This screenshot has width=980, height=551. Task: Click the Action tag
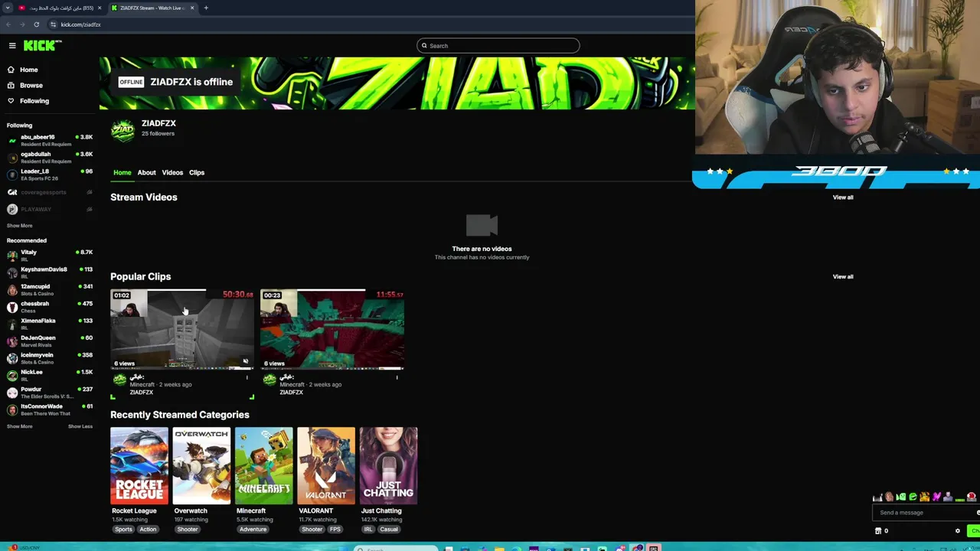(148, 530)
